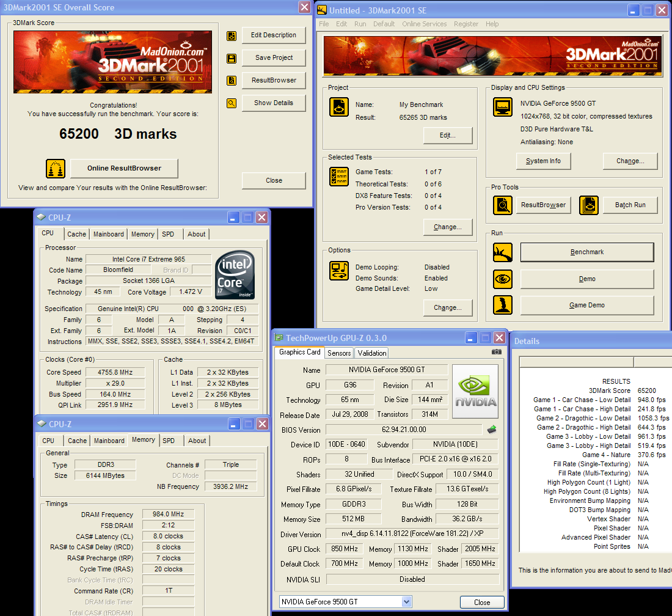
Task: Open the Validation tab in GPU-Z
Action: click(371, 353)
